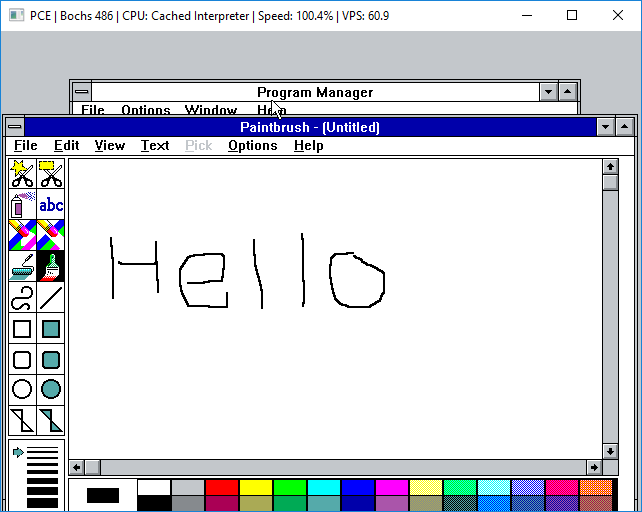The image size is (642, 512).
Task: Pick the bright red palette color
Action: tap(222, 487)
